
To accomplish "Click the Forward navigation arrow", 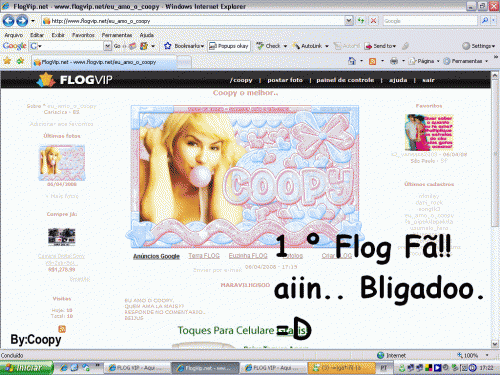I will tap(22, 21).
